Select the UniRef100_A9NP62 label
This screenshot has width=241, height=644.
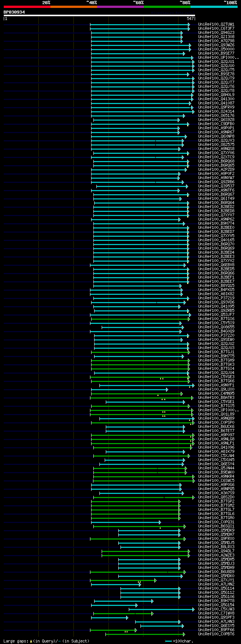(x=216, y=219)
